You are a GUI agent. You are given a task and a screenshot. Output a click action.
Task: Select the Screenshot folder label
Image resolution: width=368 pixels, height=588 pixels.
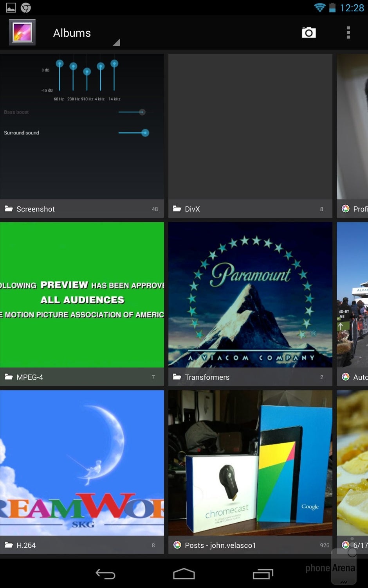click(x=36, y=209)
